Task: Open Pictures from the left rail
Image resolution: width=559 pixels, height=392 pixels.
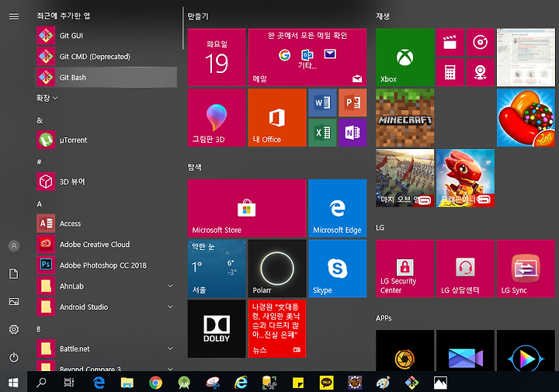Action: [14, 301]
